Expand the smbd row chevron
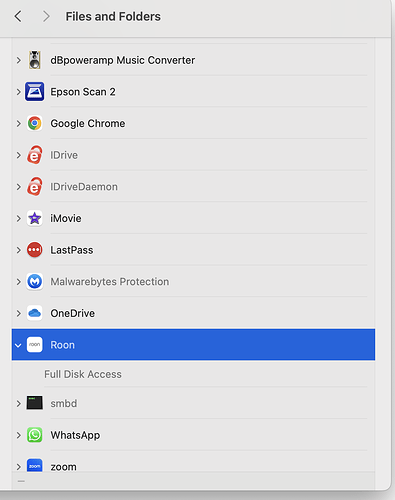Viewport: 395px width, 500px height. click(x=19, y=403)
